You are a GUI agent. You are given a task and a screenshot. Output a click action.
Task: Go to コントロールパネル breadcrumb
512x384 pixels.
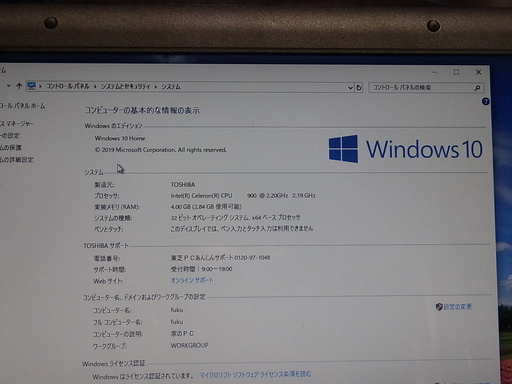click(x=68, y=86)
